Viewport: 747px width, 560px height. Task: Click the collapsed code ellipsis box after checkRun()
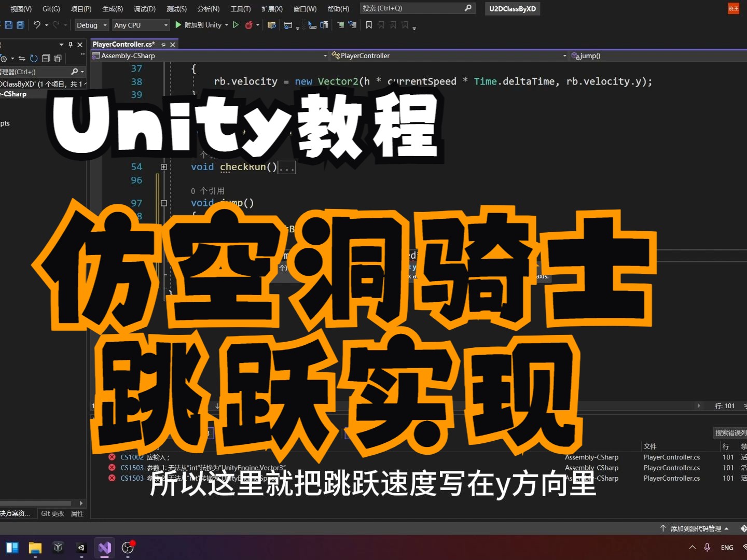[287, 167]
